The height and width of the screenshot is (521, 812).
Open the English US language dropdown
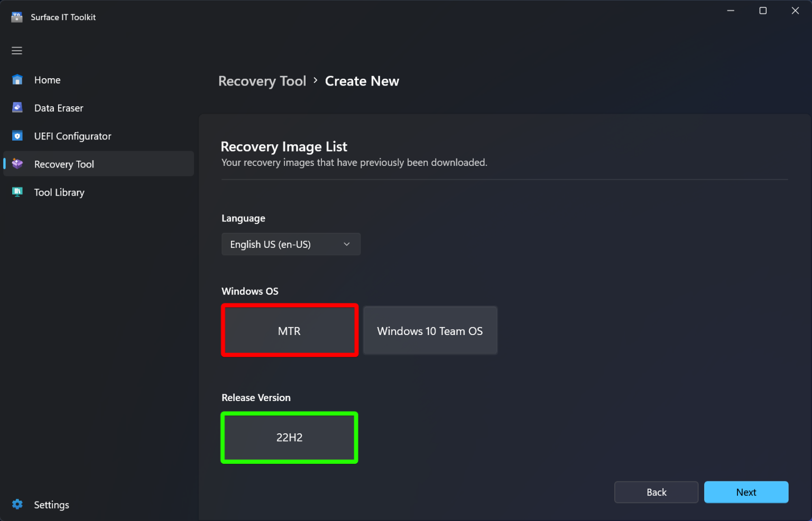pos(291,244)
